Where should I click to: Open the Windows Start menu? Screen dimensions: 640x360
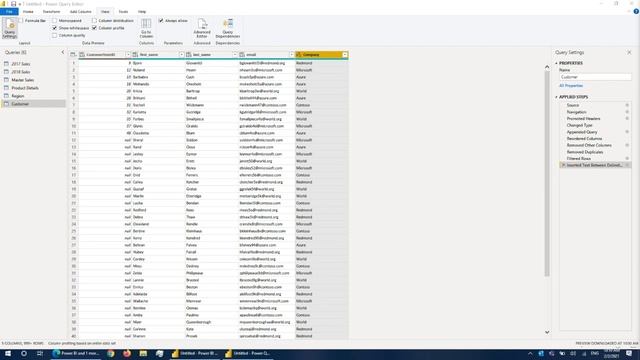[8, 353]
